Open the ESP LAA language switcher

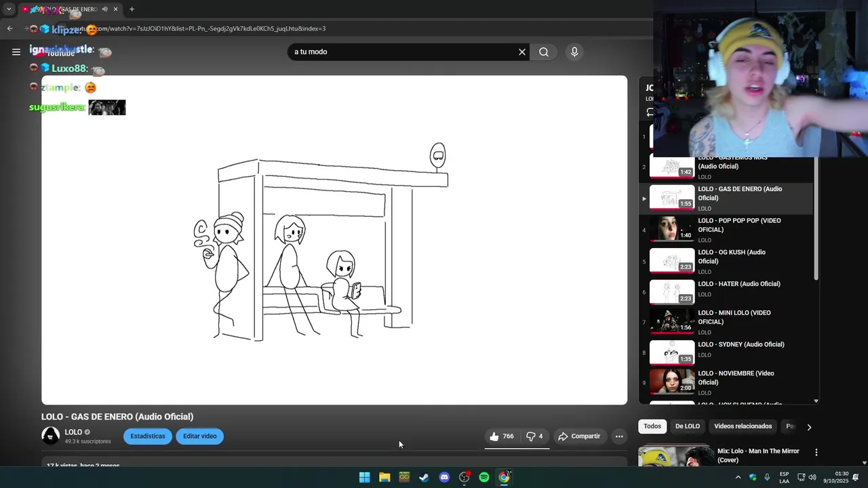(x=784, y=477)
